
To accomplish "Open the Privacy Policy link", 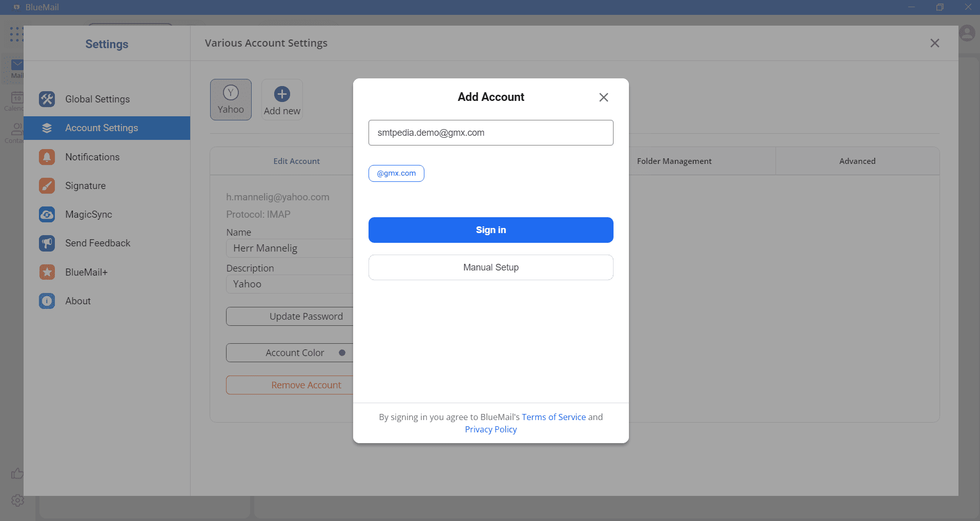I will click(x=491, y=429).
